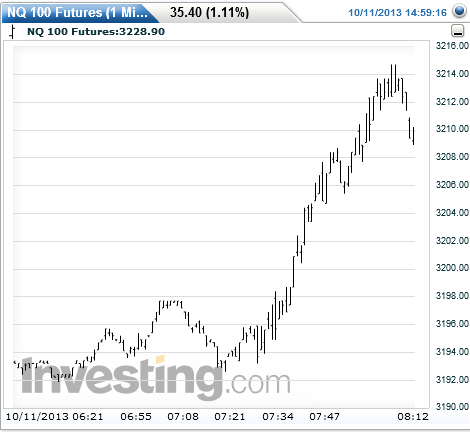The height and width of the screenshot is (432, 470).
Task: Click the 08:12 time axis label
Action: pyautogui.click(x=413, y=416)
